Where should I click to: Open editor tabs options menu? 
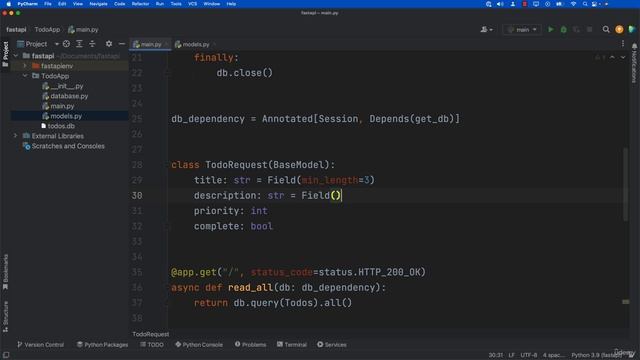(623, 44)
